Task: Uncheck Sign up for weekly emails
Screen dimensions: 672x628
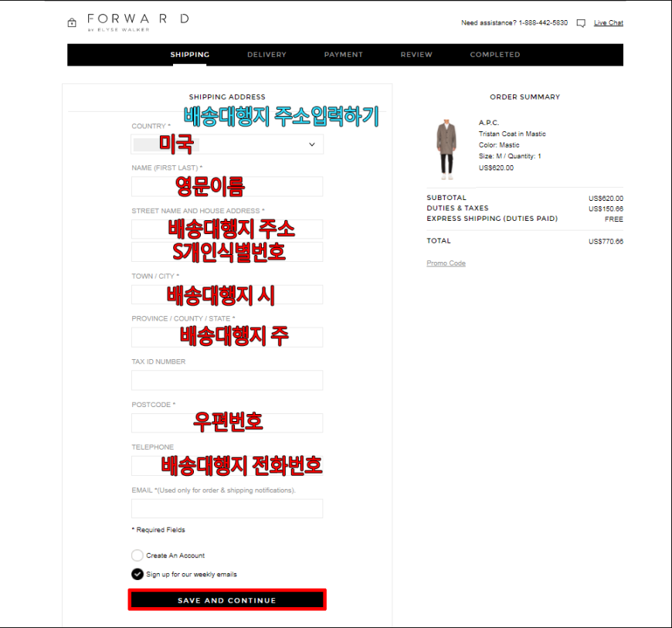Action: click(x=137, y=574)
